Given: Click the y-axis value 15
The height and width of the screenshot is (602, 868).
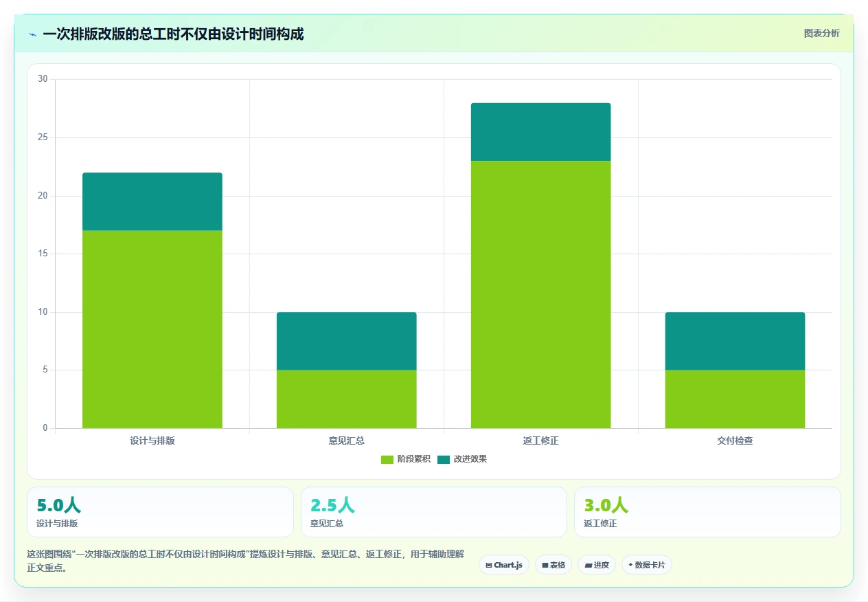Looking at the screenshot, I should [x=43, y=254].
